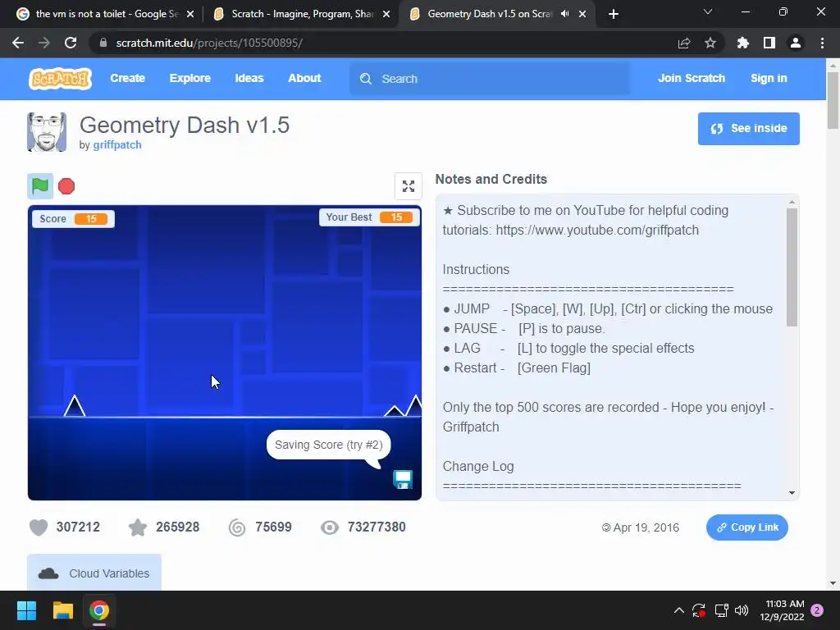
Task: Click the Notes and Credits scrollbar thumb
Action: click(x=792, y=267)
